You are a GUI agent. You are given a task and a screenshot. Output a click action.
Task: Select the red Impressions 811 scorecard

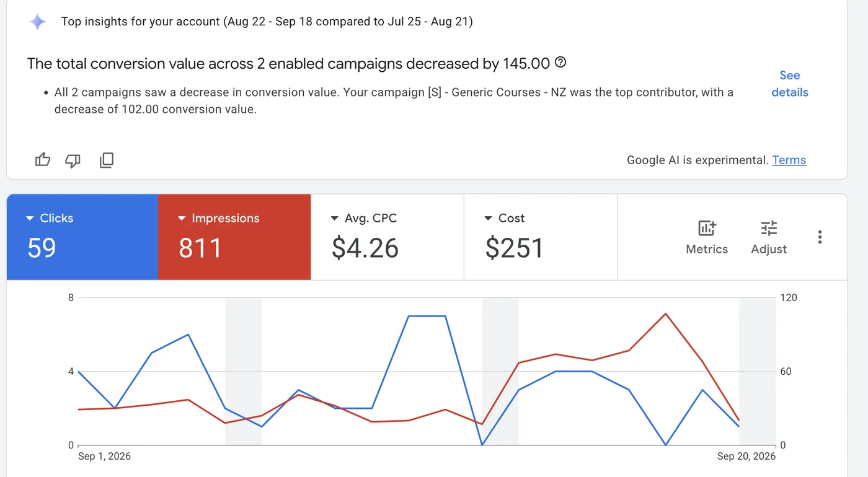pyautogui.click(x=234, y=237)
